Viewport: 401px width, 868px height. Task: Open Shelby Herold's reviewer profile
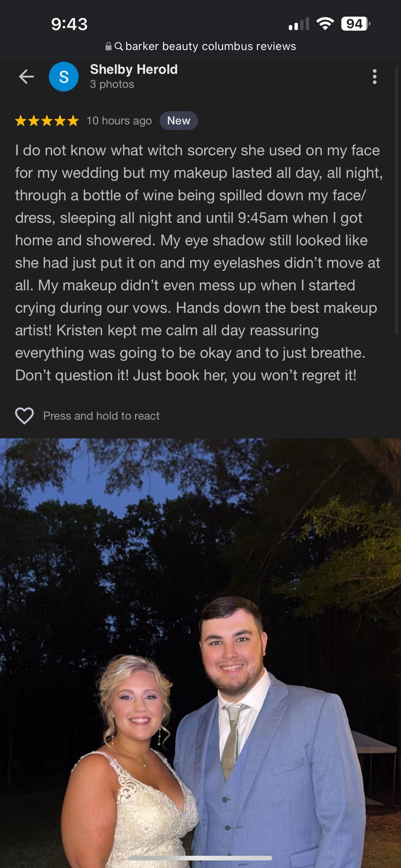[134, 69]
